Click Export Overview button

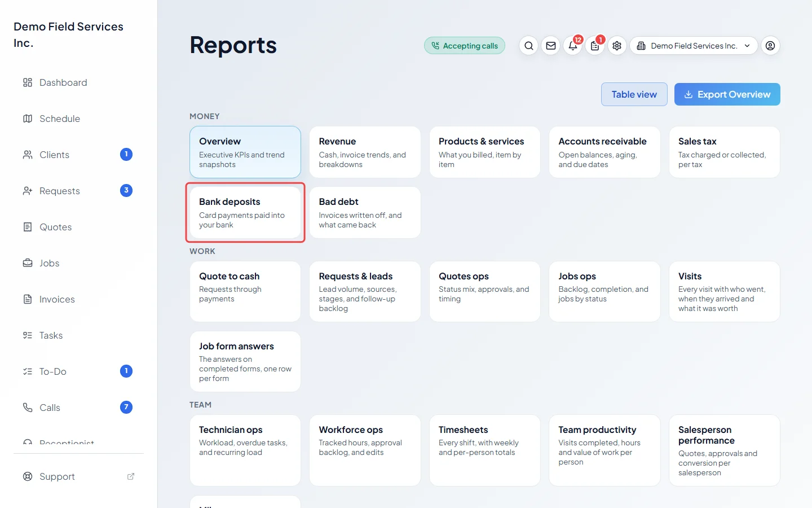[x=727, y=94]
